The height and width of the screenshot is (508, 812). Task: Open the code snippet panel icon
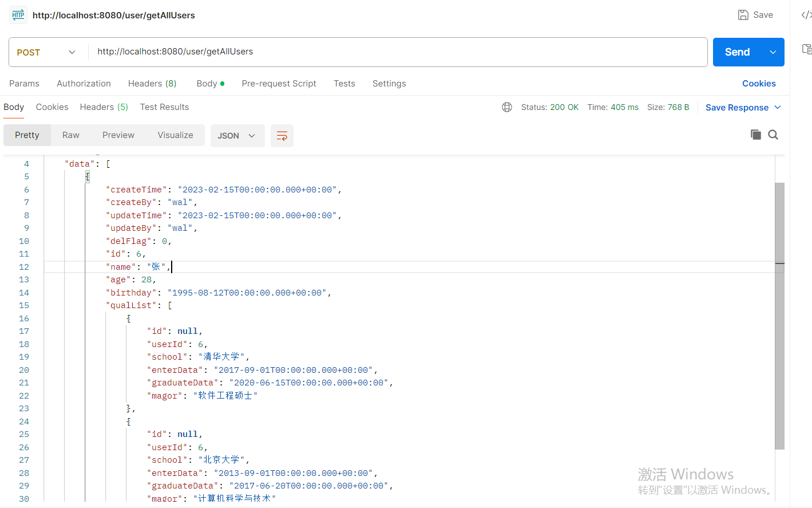806,15
